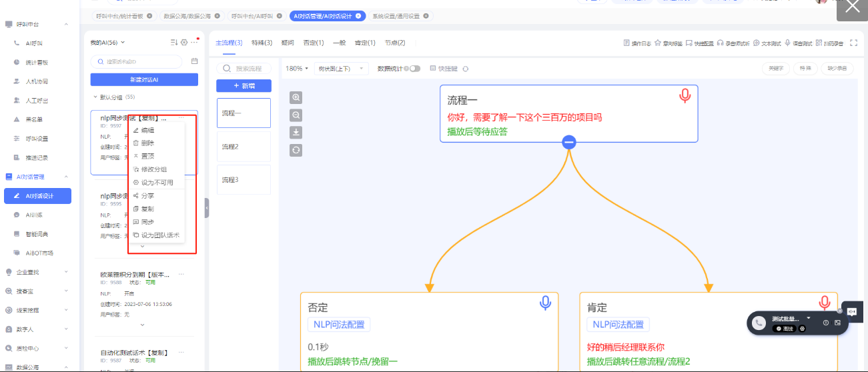Click the fullscreen icon at top right
868x372 pixels.
pos(853,43)
